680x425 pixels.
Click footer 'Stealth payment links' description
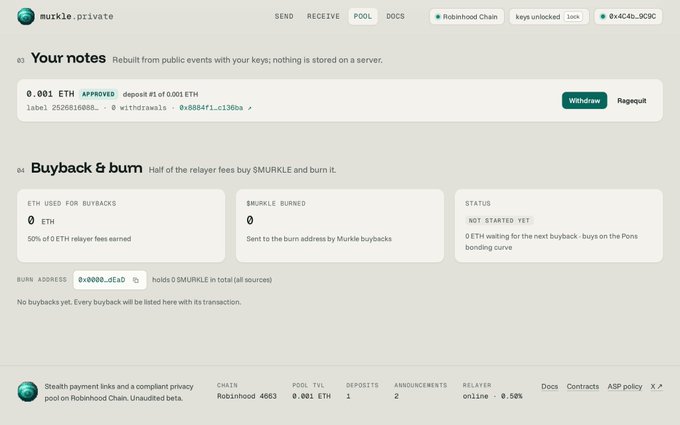point(119,392)
